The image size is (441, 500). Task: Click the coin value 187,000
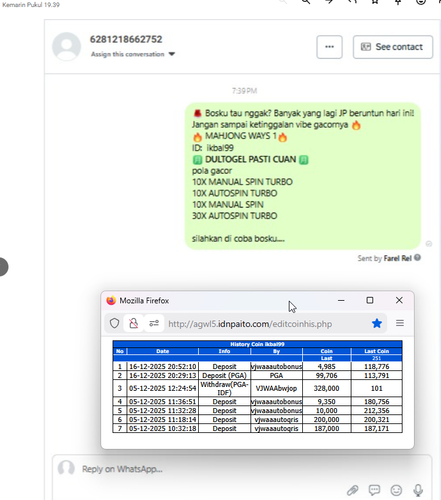click(326, 428)
